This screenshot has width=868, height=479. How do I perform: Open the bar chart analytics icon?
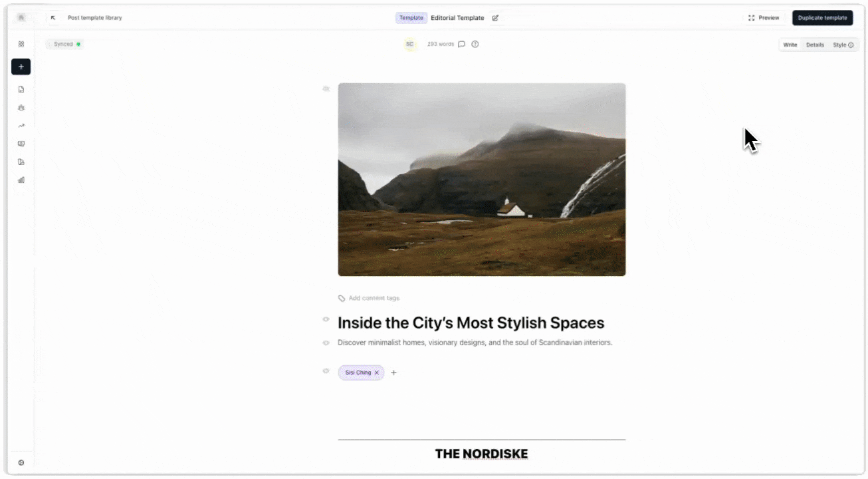coord(21,180)
